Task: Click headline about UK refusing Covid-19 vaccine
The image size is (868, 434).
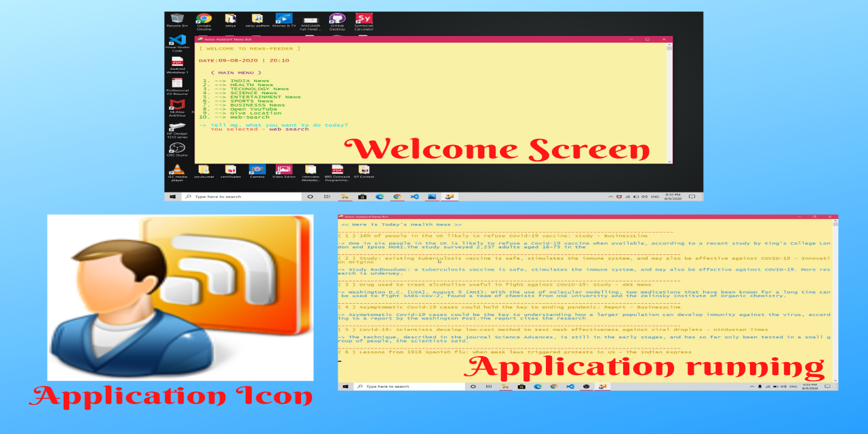Action: pos(492,235)
